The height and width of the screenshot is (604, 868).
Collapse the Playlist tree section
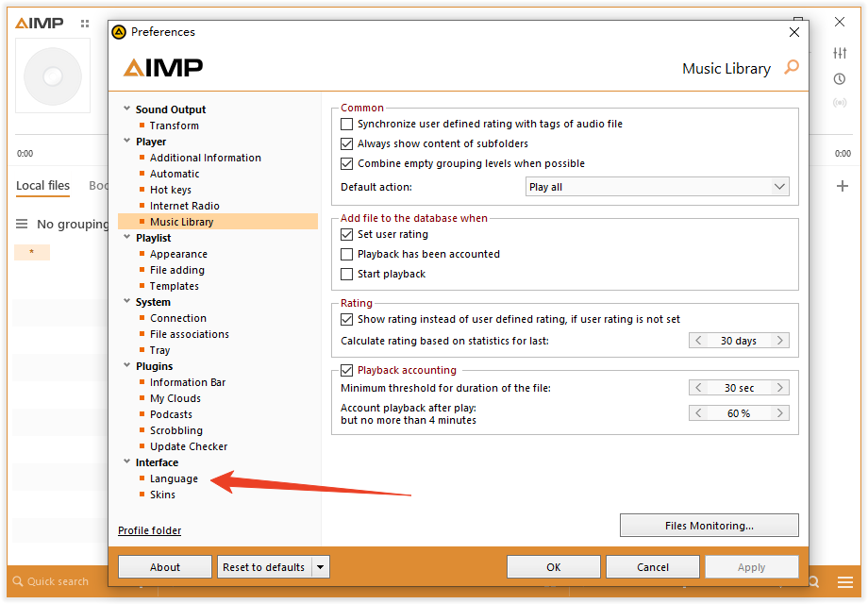pyautogui.click(x=126, y=237)
